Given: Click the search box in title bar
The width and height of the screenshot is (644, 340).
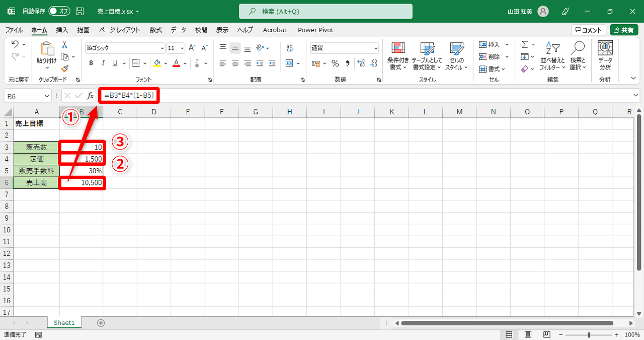Looking at the screenshot, I should pos(326,11).
